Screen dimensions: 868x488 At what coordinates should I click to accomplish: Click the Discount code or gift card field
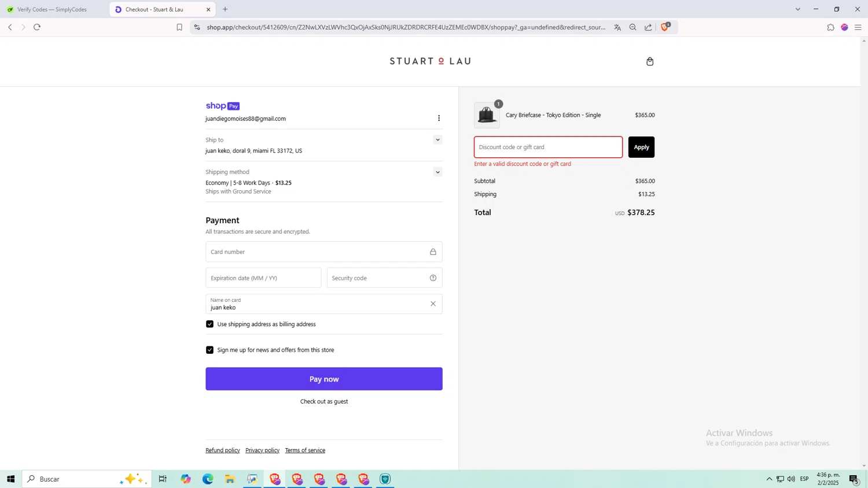549,147
